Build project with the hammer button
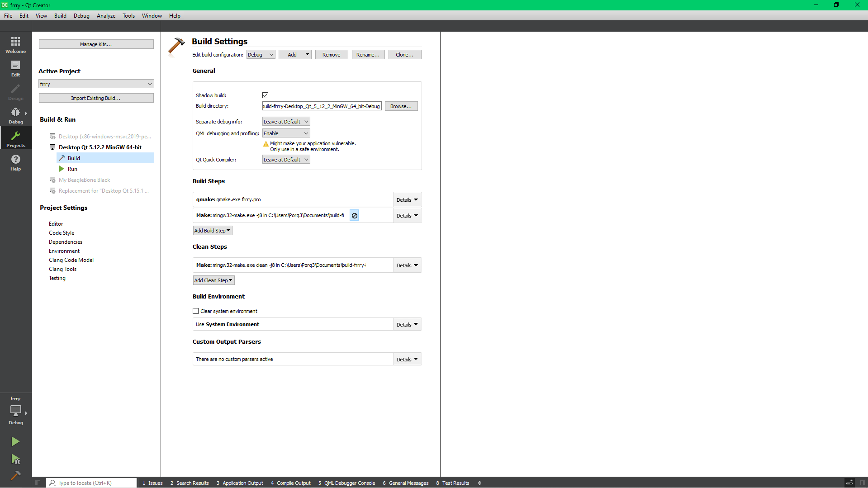868x488 pixels. (x=15, y=475)
